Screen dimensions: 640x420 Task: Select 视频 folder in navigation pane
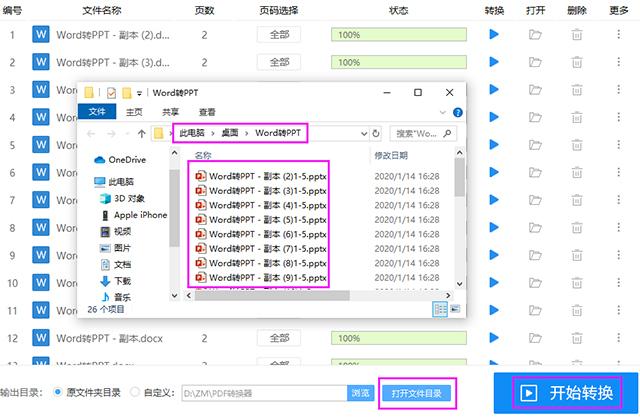pos(116,231)
